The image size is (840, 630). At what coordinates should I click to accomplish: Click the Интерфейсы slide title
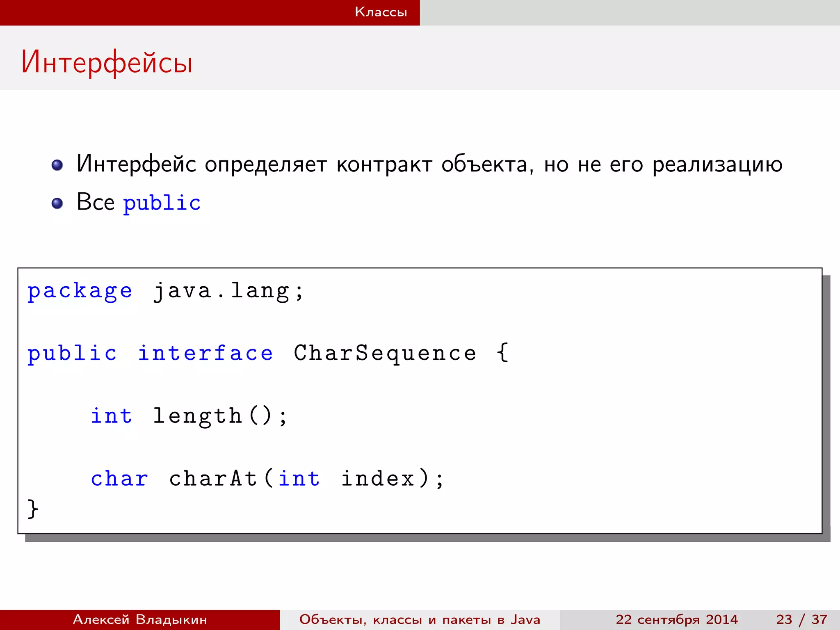coord(107,62)
